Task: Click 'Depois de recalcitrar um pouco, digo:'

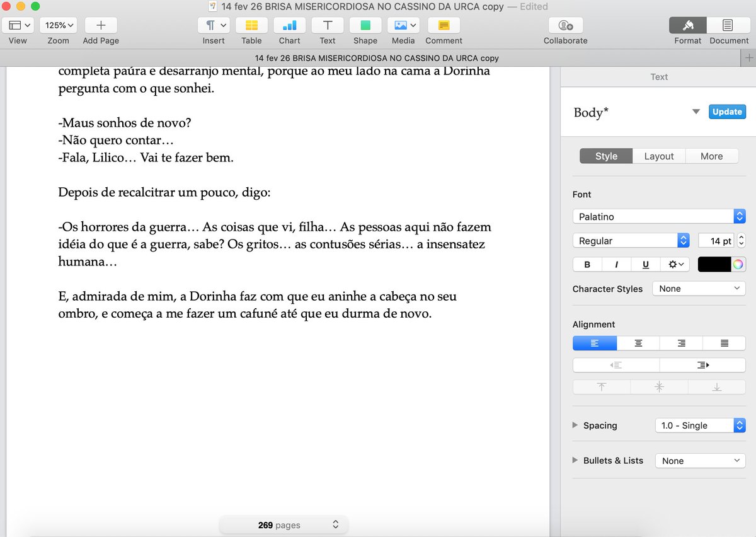Action: click(x=164, y=192)
